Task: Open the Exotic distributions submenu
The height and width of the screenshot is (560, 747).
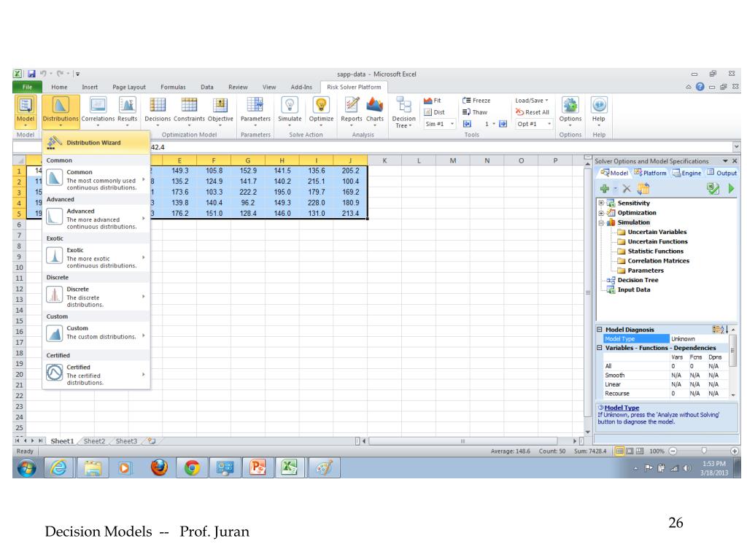Action: [x=96, y=257]
